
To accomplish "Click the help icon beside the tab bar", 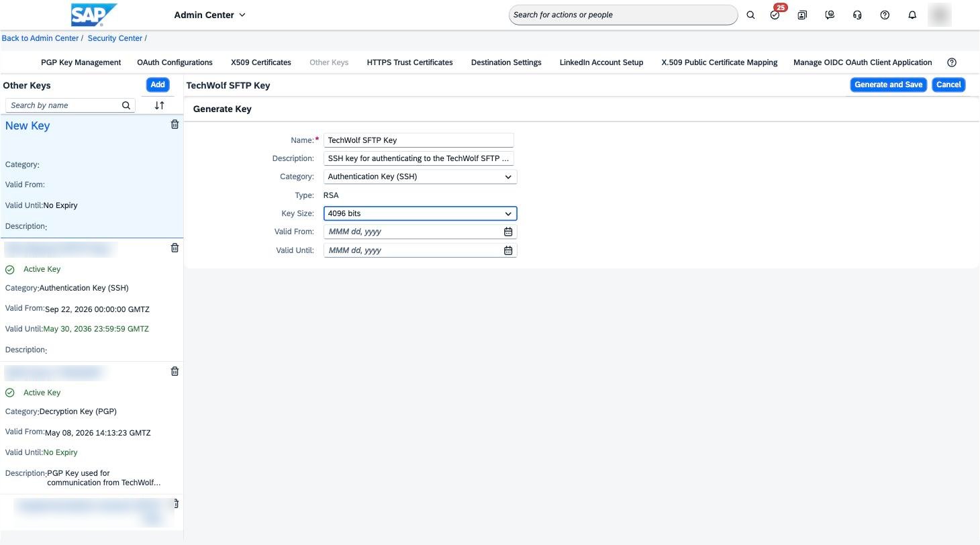I will 952,62.
